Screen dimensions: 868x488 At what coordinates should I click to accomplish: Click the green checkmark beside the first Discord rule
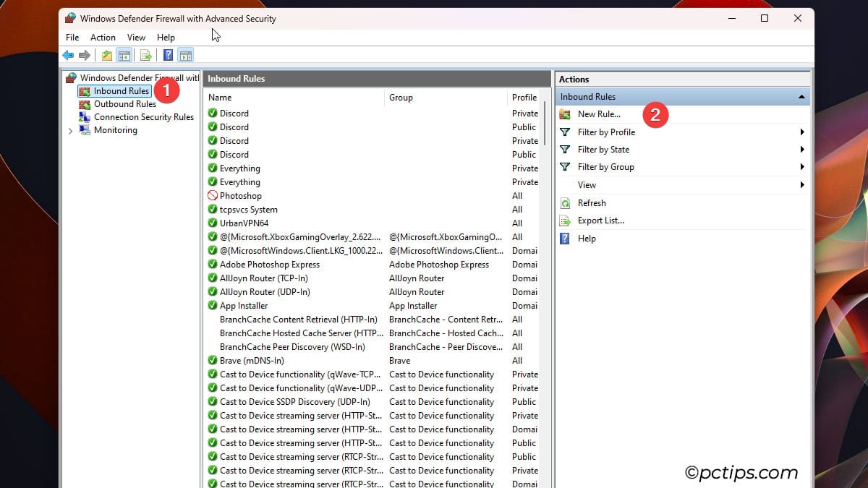(x=212, y=114)
